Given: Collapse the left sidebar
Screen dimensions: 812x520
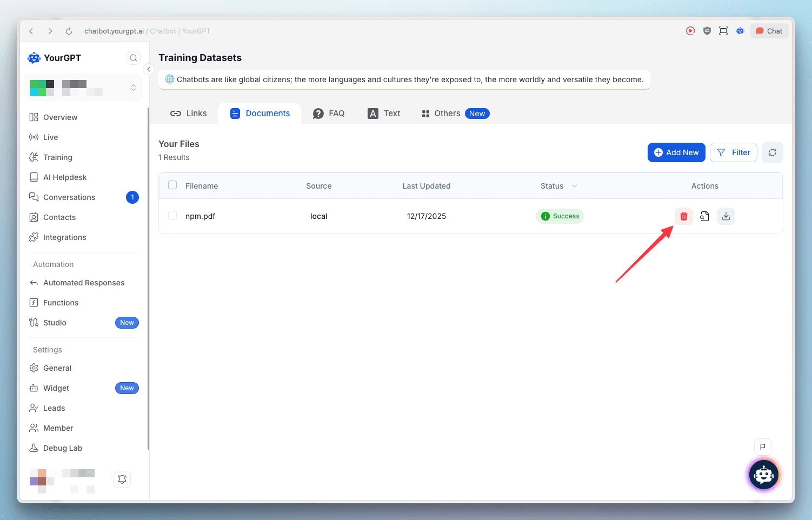Looking at the screenshot, I should (149, 69).
